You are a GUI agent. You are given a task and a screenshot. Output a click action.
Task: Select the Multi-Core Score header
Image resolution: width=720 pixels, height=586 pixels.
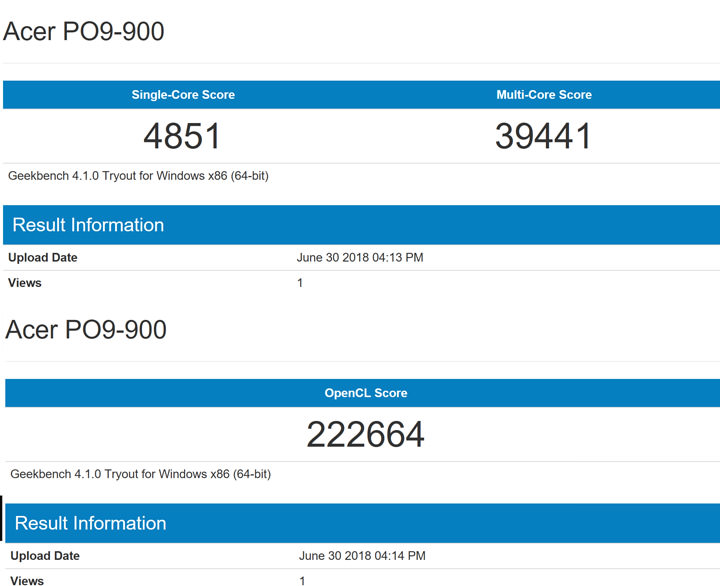544,95
